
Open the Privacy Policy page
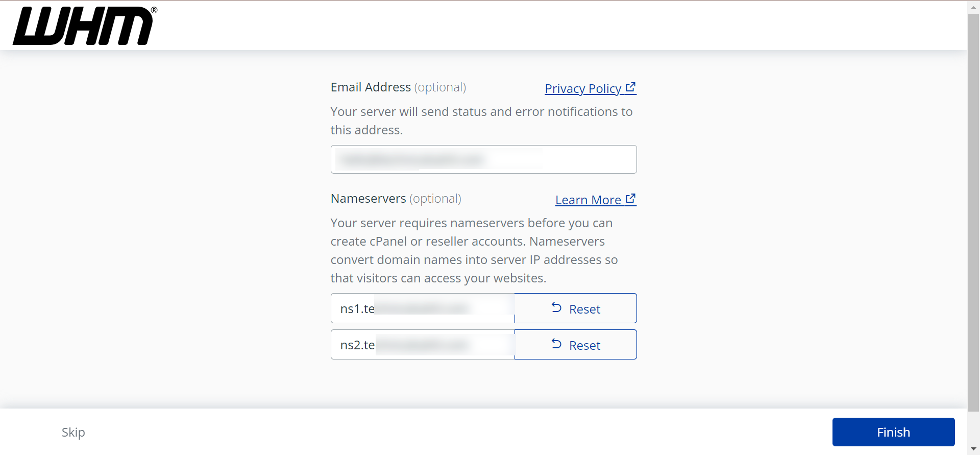coord(584,88)
